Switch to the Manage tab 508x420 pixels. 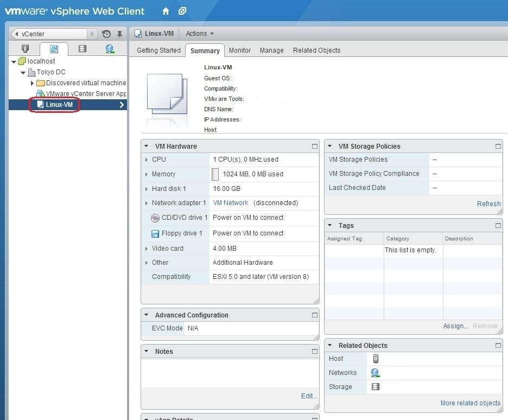(x=271, y=50)
